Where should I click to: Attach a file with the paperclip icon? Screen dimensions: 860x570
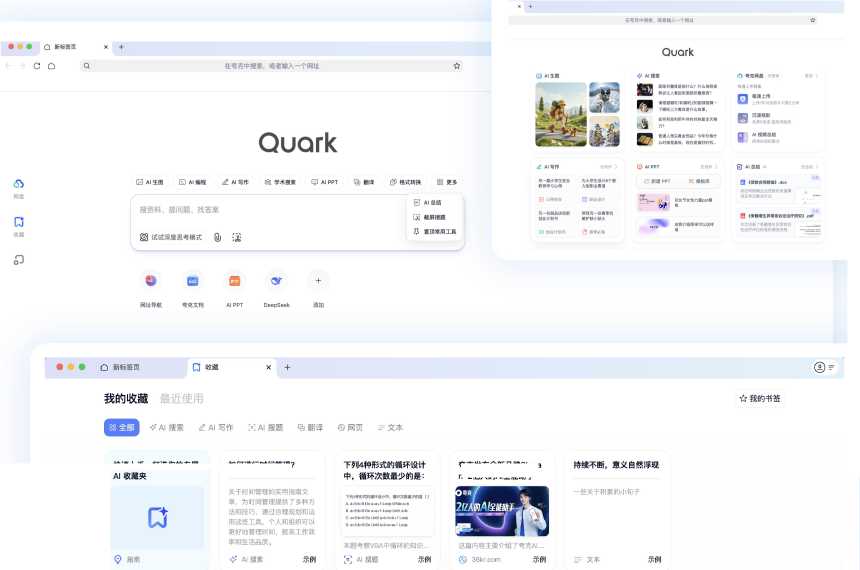coord(218,237)
